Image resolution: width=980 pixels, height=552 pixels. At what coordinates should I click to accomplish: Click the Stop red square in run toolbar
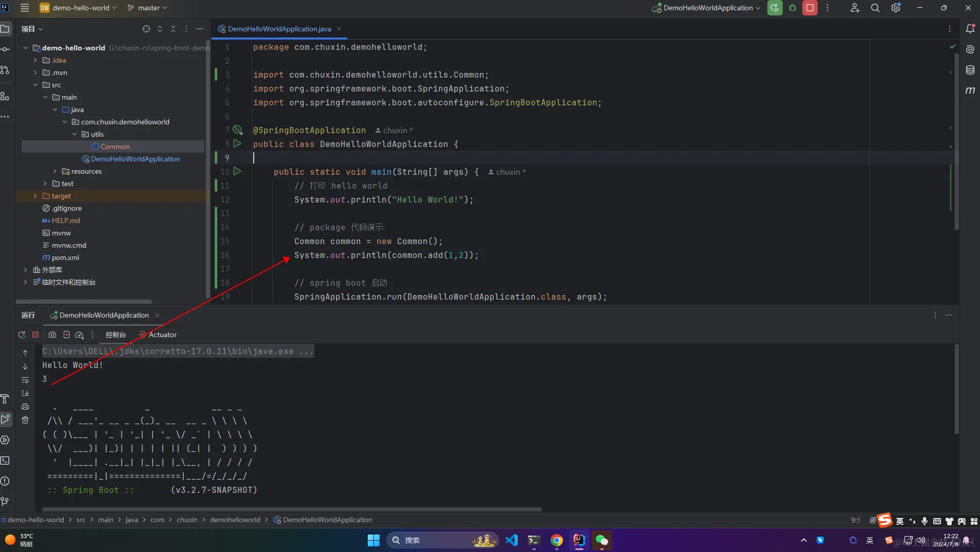pyautogui.click(x=35, y=335)
